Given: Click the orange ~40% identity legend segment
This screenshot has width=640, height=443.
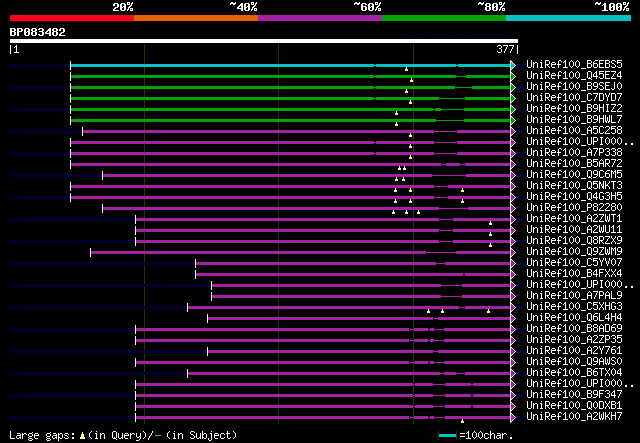Looking at the screenshot, I should click(196, 18).
